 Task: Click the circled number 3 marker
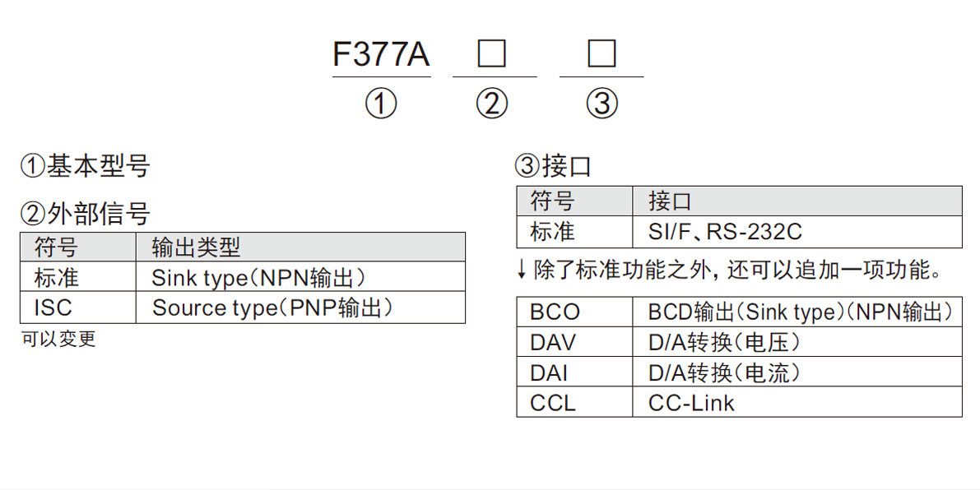pos(601,104)
